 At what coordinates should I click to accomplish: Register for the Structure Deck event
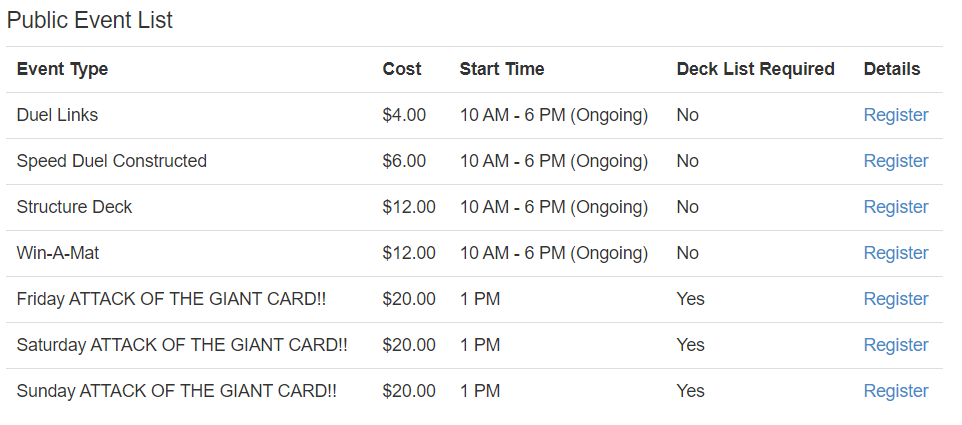pos(896,207)
